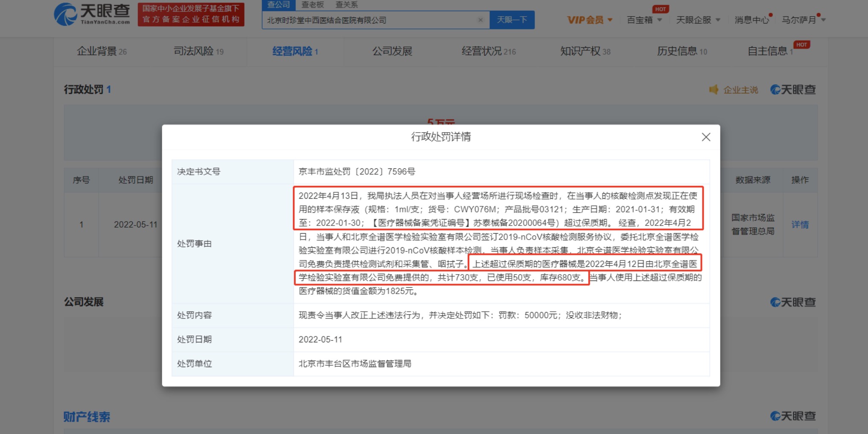This screenshot has width=868, height=434.
Task: Click the 处罚内容 fine description text
Action: pyautogui.click(x=460, y=315)
